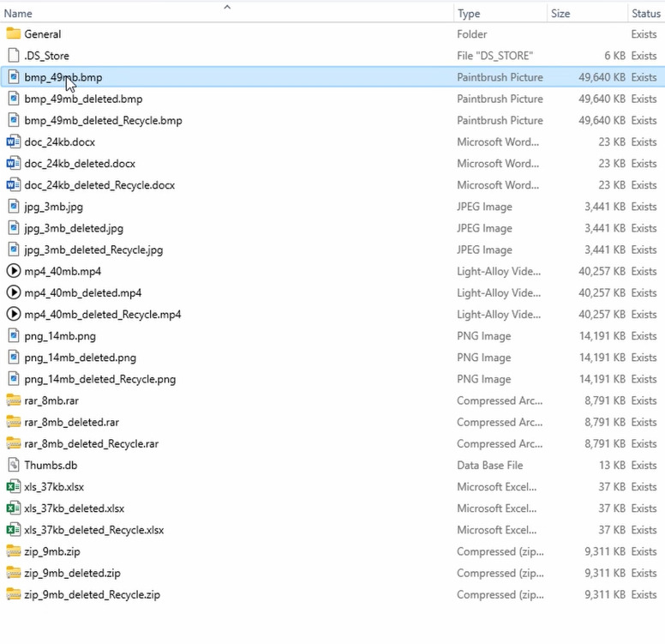Sort the list by the Status column header
This screenshot has width=665, height=644.
pyautogui.click(x=646, y=14)
